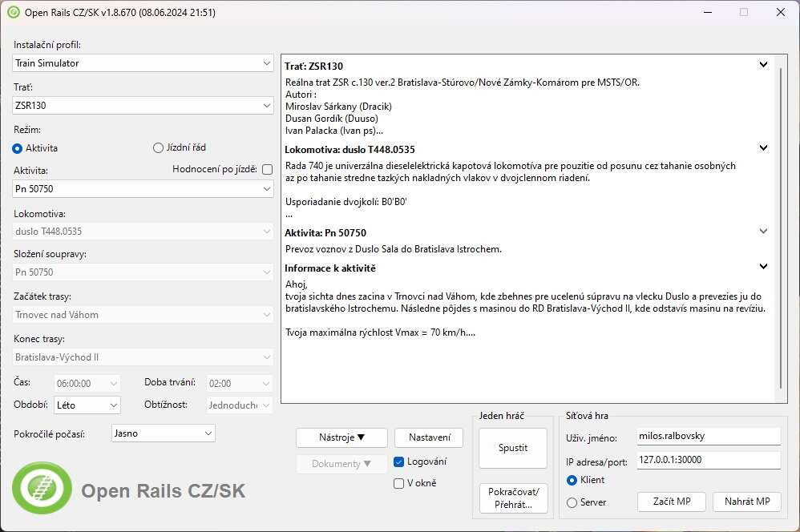
Task: Open the Instalační profil dropdown
Action: (x=143, y=63)
